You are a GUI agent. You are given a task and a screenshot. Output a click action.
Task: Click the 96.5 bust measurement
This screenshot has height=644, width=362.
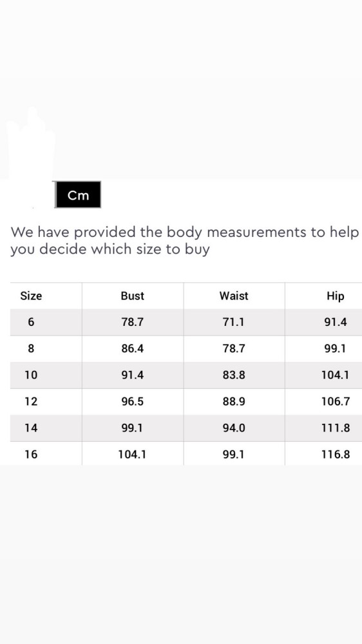[x=132, y=401]
